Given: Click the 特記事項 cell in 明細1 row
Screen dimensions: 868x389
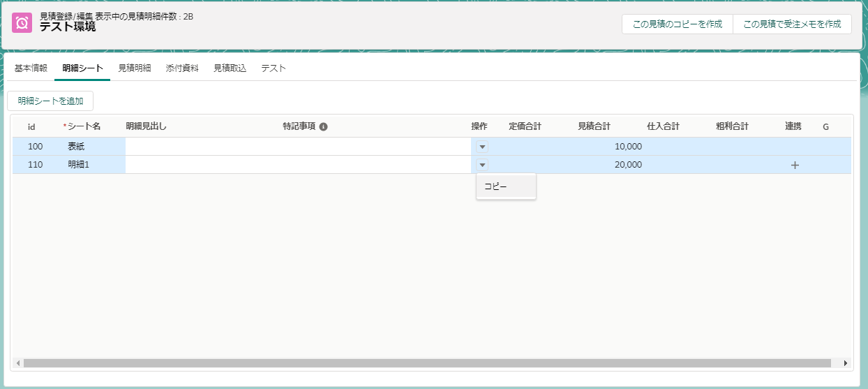Looking at the screenshot, I should pyautogui.click(x=377, y=165).
